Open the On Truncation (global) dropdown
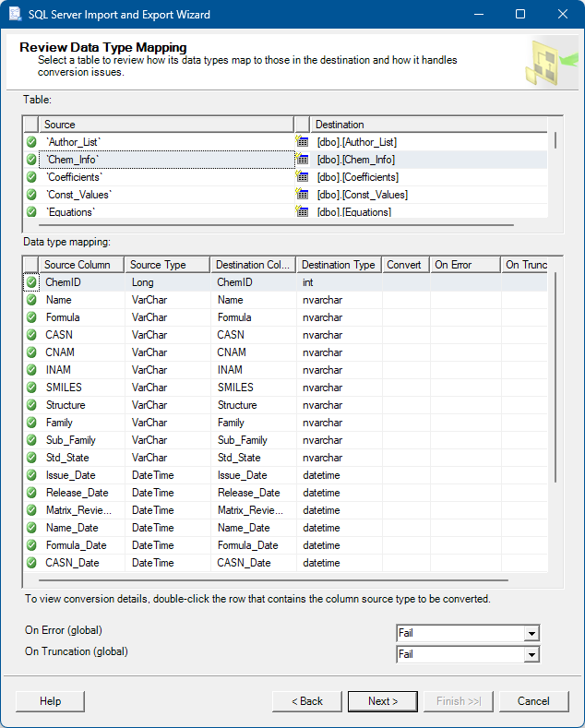 click(531, 654)
